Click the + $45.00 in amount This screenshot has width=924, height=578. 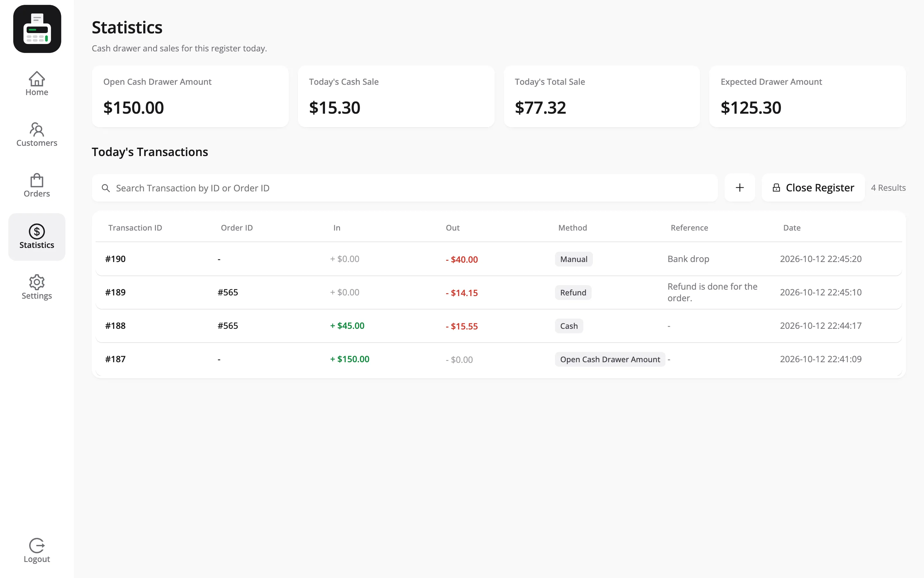point(347,326)
